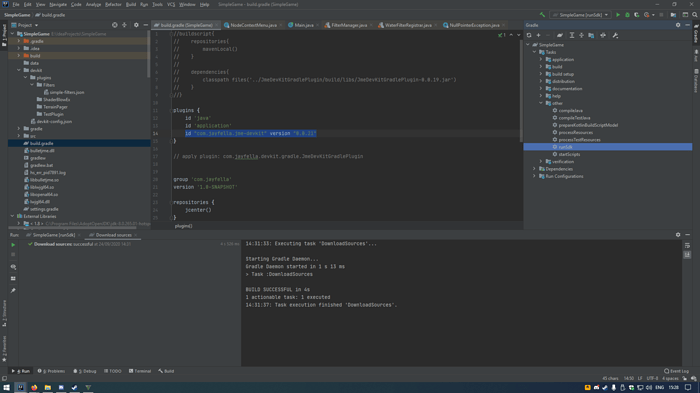Toggle tasks executions view eye icon

[x=13, y=267]
